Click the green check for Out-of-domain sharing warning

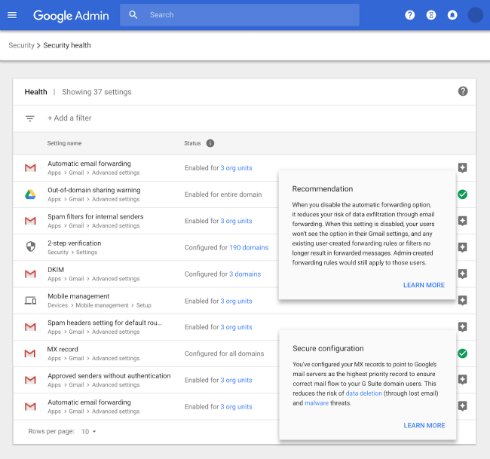click(462, 194)
